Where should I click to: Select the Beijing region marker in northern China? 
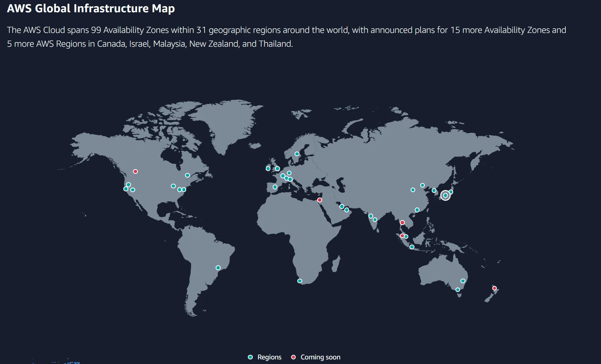coord(423,185)
